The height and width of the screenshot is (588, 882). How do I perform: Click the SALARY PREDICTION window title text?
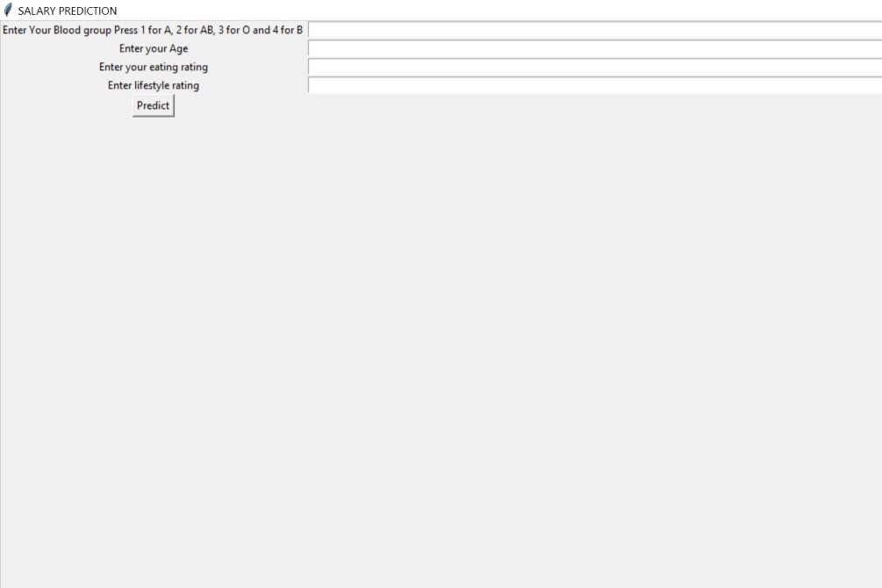point(68,11)
